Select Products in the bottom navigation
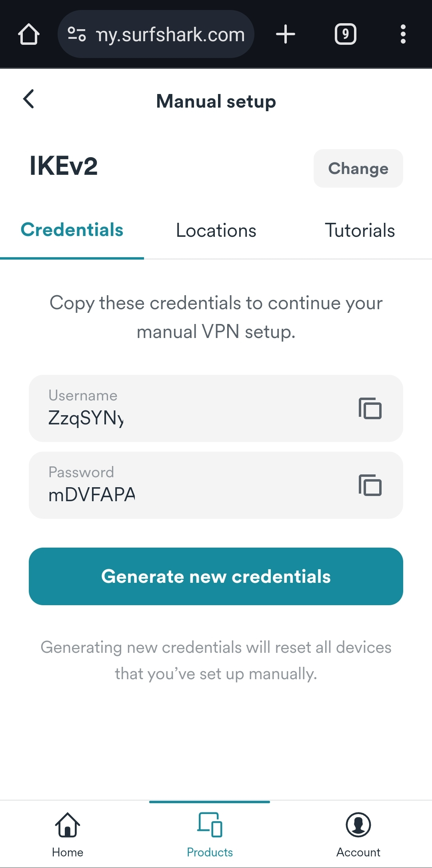 (x=210, y=834)
